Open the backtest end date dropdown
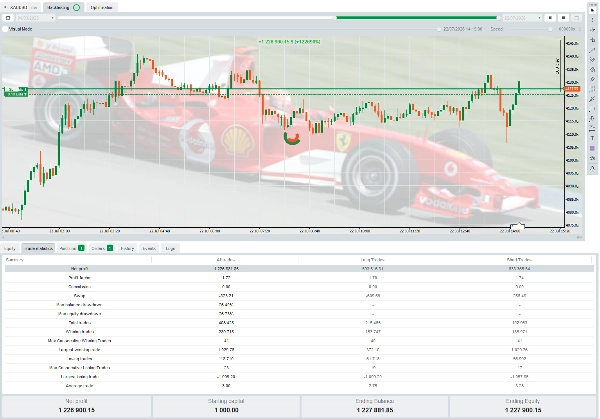Screen dimensions: 600x419 click(x=523, y=18)
